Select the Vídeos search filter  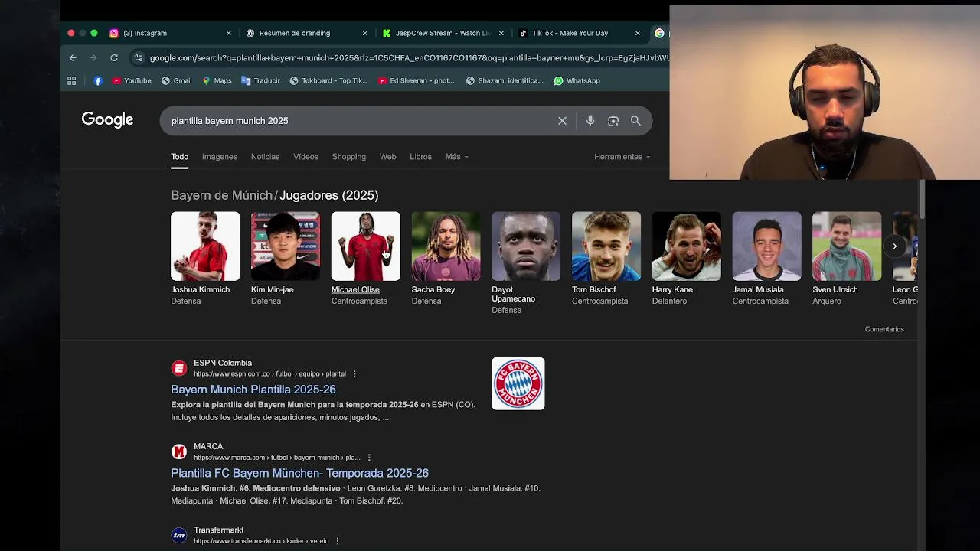tap(305, 157)
